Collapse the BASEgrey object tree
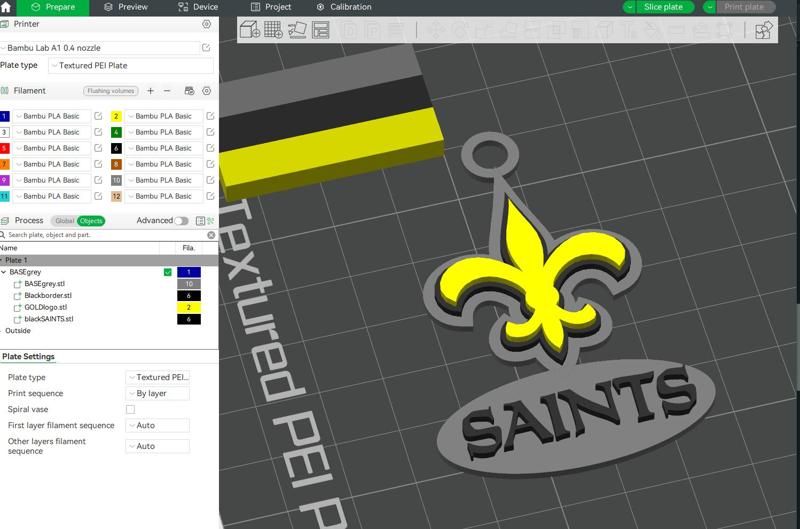The width and height of the screenshot is (800, 529). (4, 272)
